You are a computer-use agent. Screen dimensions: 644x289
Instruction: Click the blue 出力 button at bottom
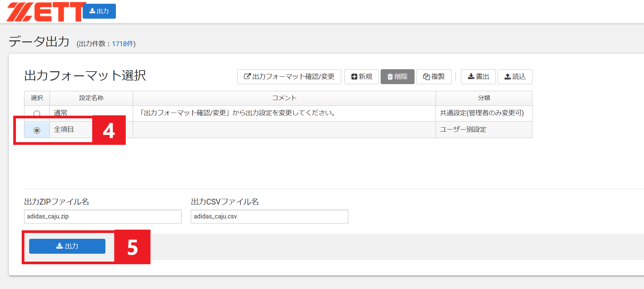pos(67,246)
